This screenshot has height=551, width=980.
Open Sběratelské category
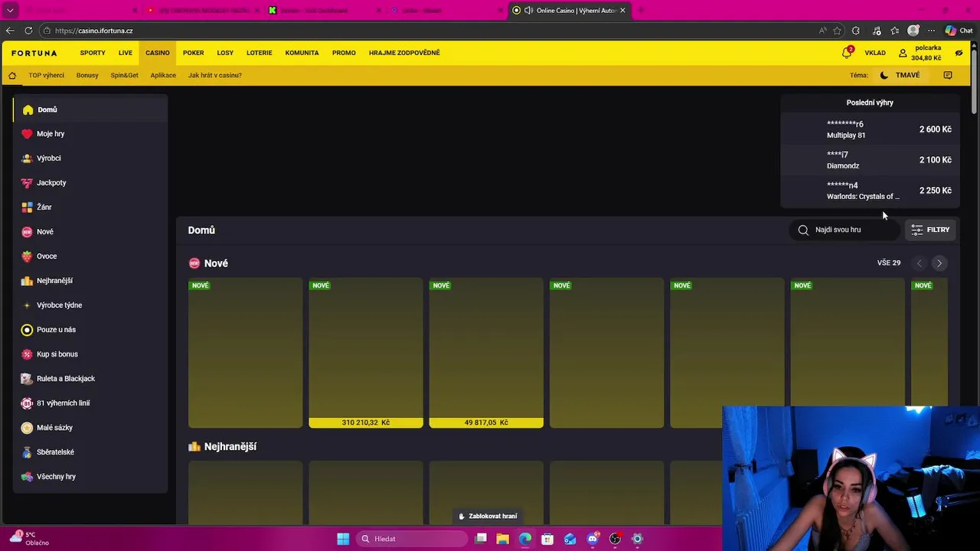(90, 452)
